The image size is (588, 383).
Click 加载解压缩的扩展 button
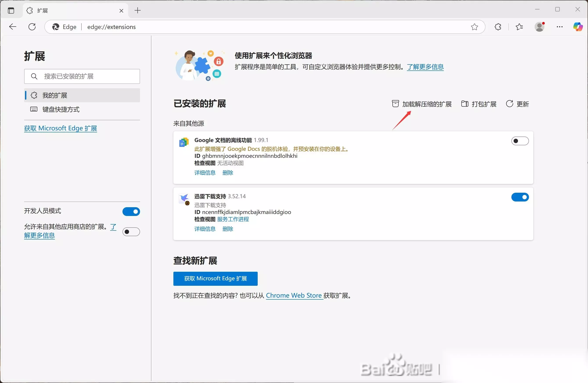point(422,104)
